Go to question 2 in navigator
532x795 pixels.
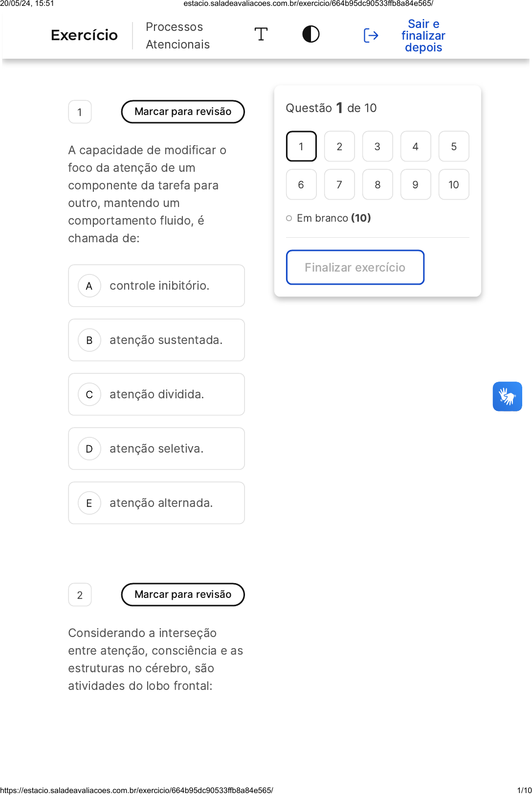tap(339, 146)
